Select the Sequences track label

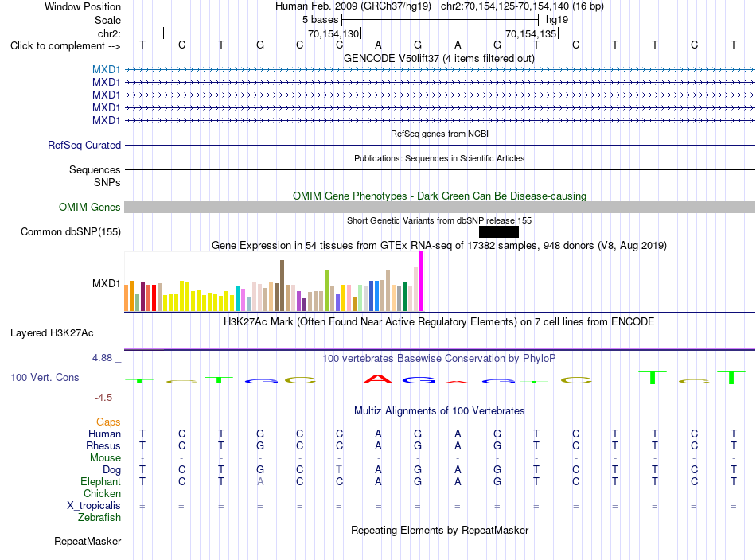click(x=95, y=169)
